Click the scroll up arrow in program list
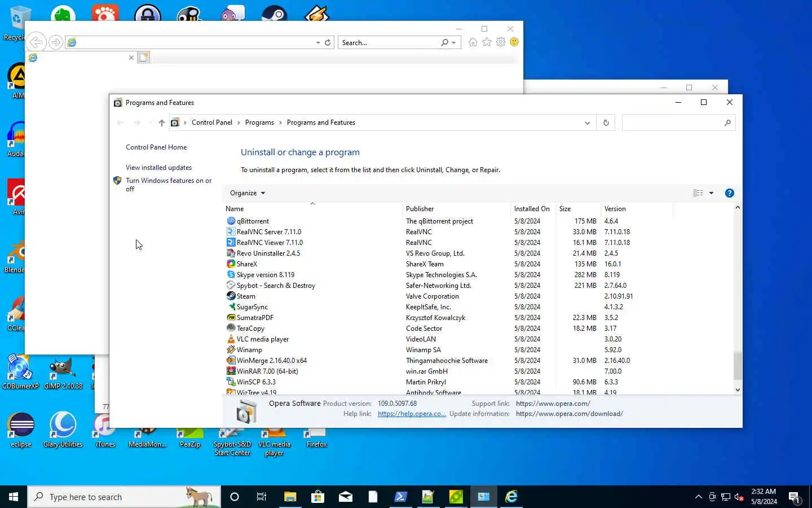 click(x=738, y=208)
